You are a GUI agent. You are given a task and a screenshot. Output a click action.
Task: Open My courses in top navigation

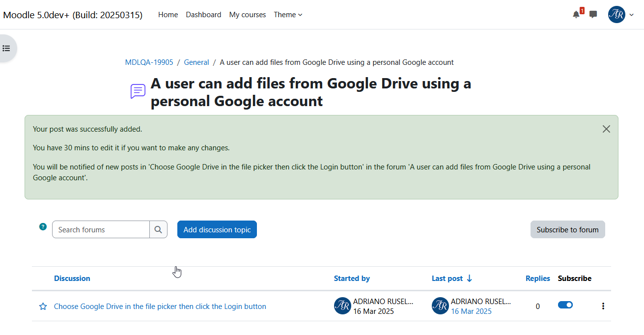[248, 15]
